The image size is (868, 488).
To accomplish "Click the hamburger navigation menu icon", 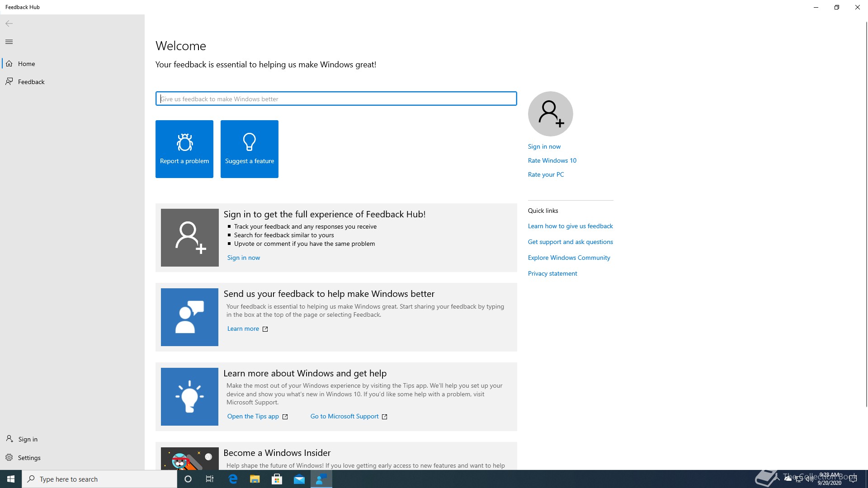I will pos(9,42).
